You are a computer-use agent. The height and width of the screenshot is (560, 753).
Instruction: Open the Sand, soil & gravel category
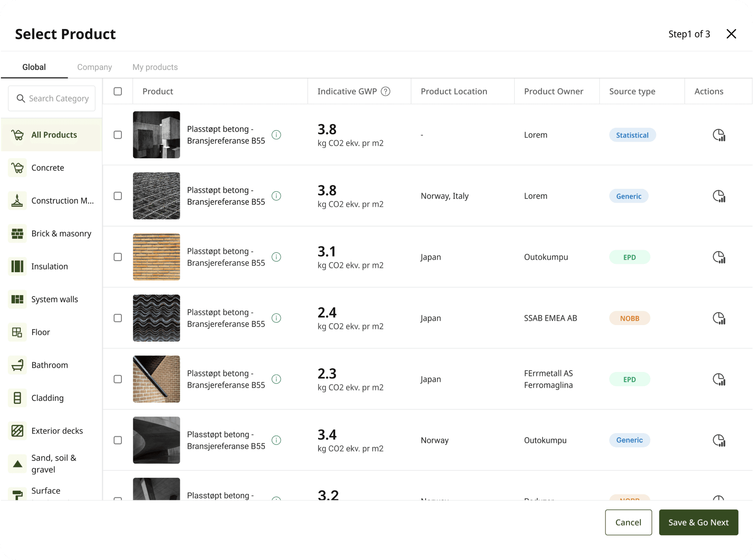pos(51,463)
